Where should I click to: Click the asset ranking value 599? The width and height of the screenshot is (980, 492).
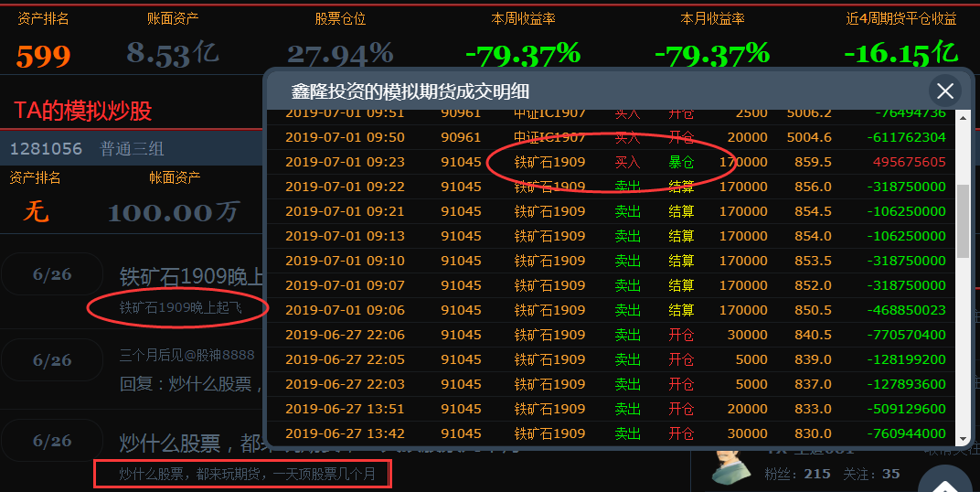point(43,57)
